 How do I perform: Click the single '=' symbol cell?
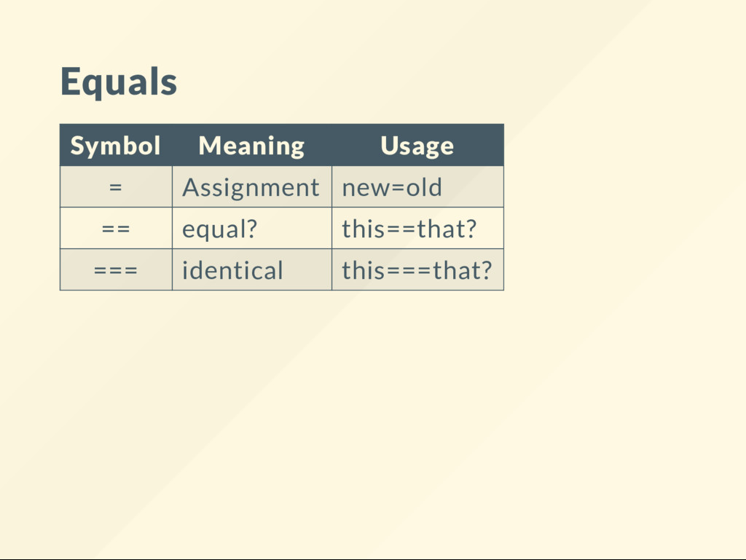tap(116, 187)
